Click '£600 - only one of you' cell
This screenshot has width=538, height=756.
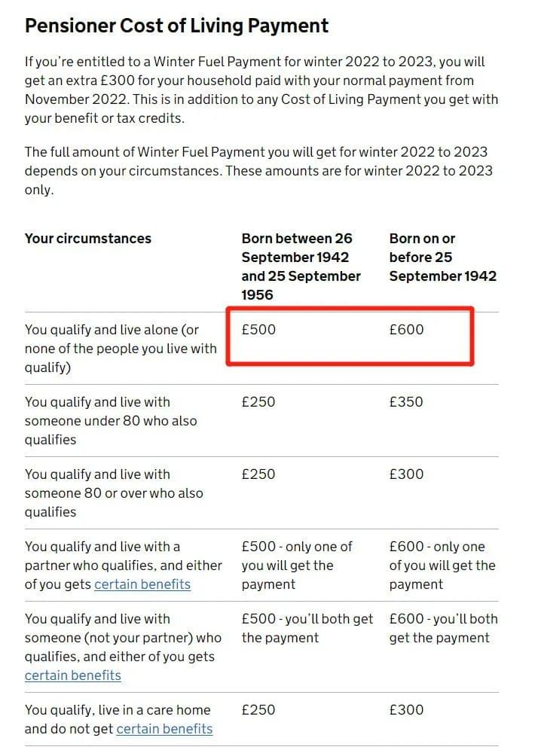tap(442, 565)
